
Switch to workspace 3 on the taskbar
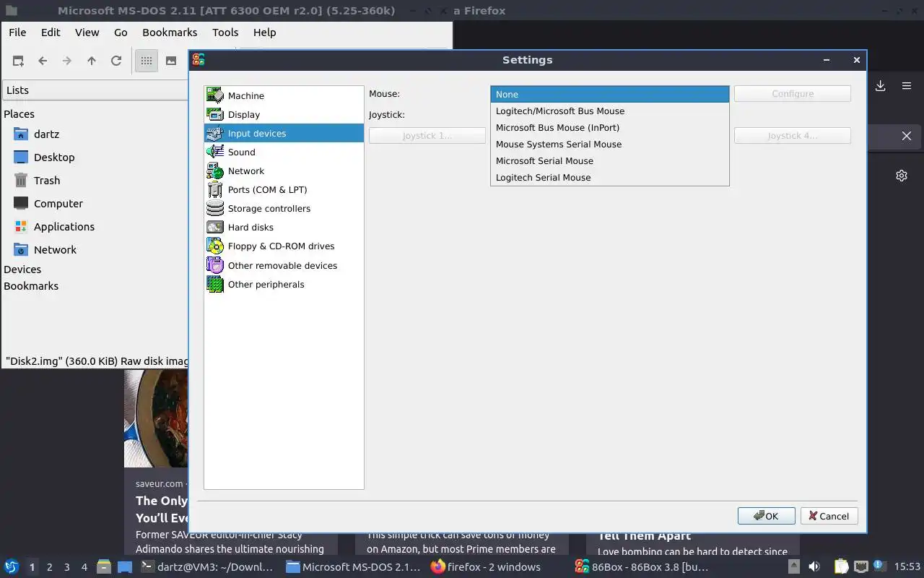coord(67,567)
